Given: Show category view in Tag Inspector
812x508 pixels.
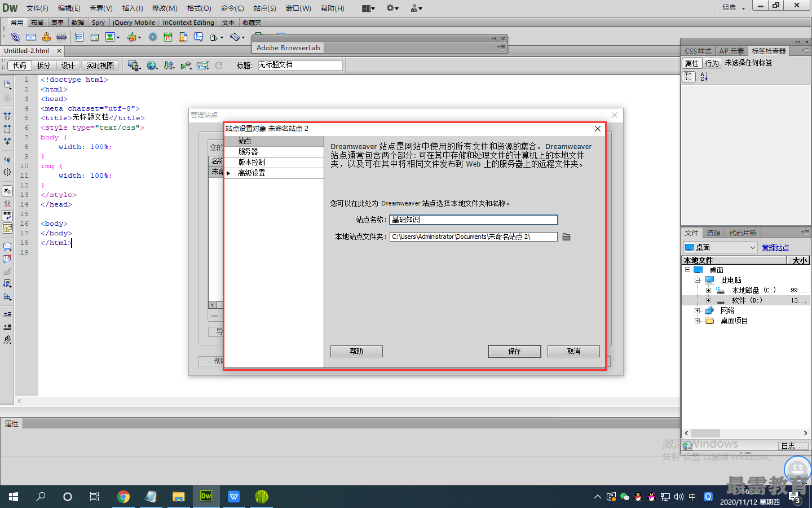Looking at the screenshot, I should point(689,77).
